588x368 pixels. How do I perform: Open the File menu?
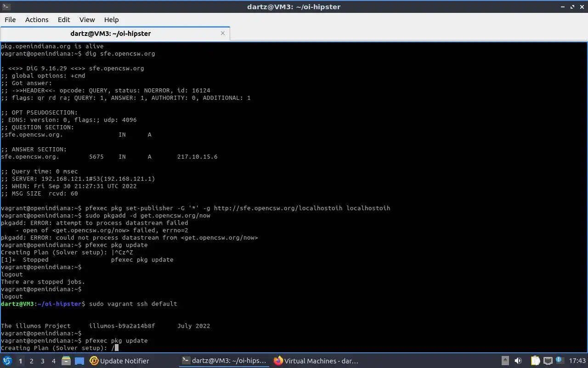10,20
